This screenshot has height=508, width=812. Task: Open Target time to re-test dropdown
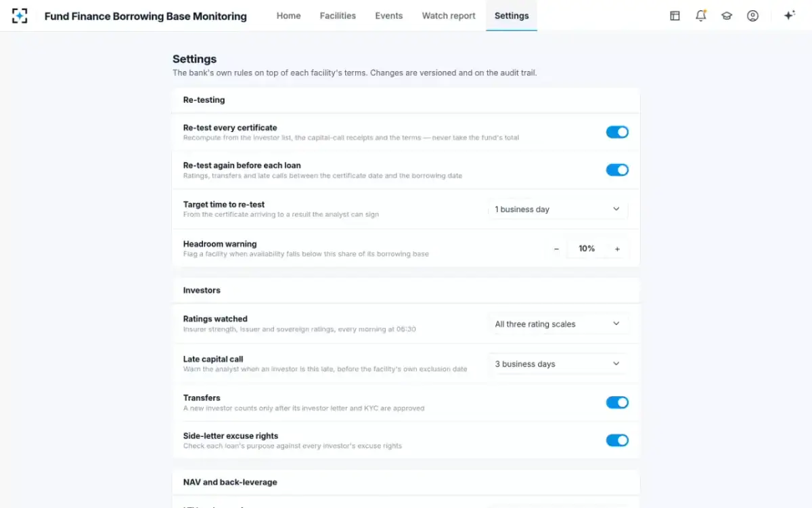[x=558, y=209]
